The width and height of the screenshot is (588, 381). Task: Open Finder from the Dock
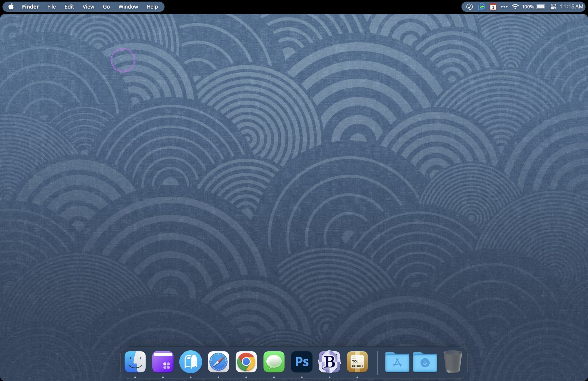click(135, 362)
